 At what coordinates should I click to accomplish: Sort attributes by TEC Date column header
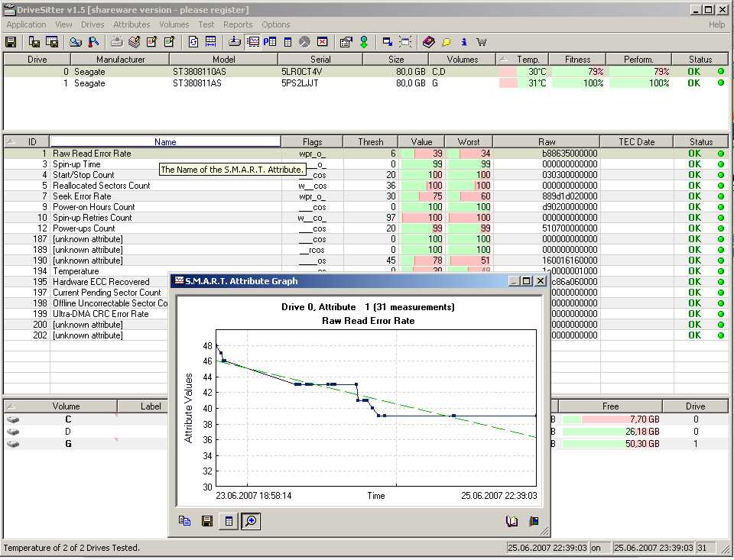[636, 142]
